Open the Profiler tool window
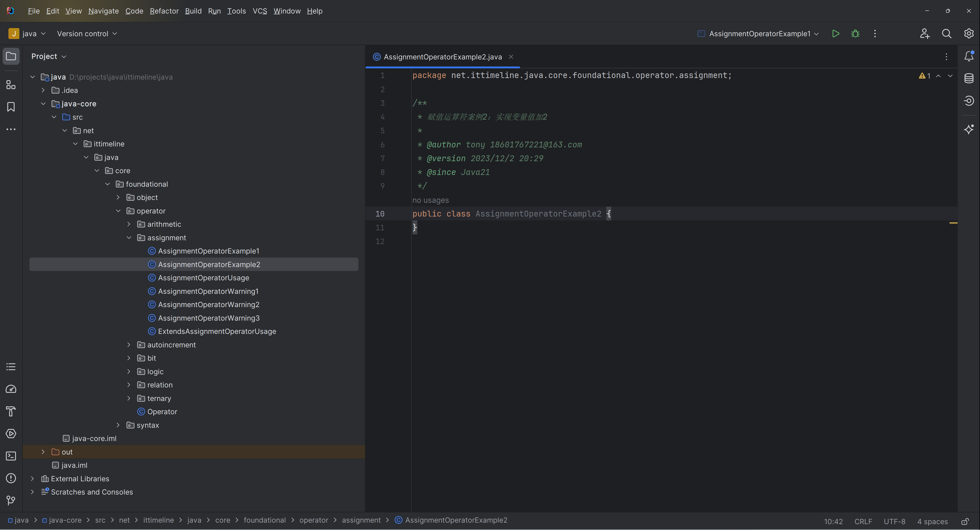 point(11,389)
